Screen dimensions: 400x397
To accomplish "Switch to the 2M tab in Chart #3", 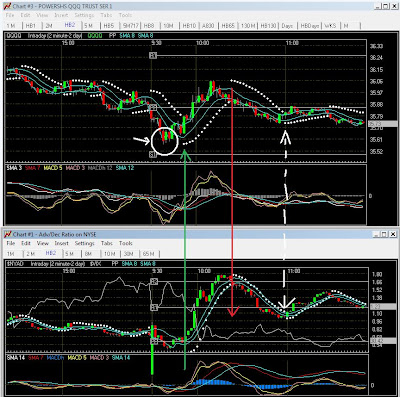I will coord(49,26).
